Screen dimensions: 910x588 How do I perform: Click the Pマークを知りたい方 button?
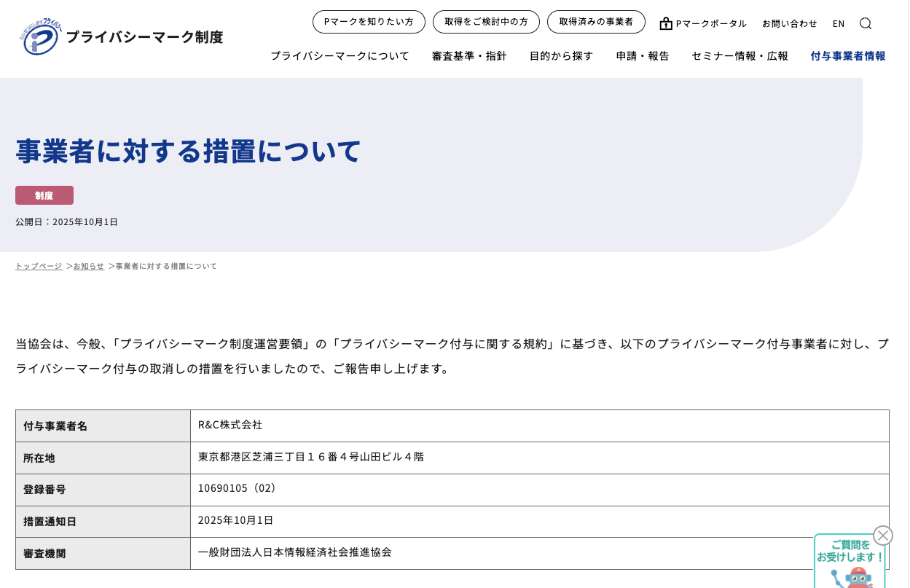click(x=369, y=22)
